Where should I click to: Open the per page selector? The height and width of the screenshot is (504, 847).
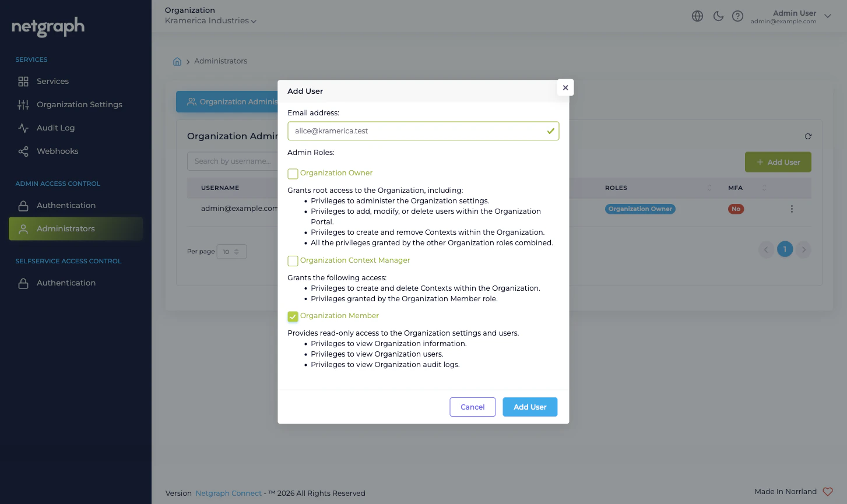[231, 251]
